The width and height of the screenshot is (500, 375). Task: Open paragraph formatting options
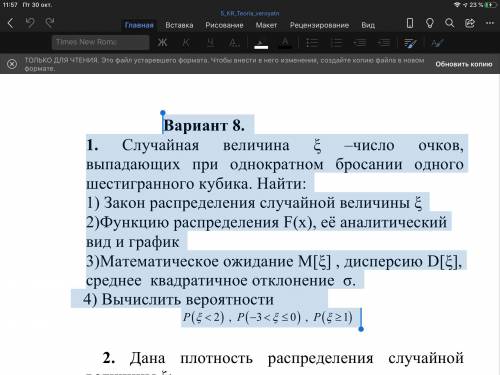pos(410,43)
